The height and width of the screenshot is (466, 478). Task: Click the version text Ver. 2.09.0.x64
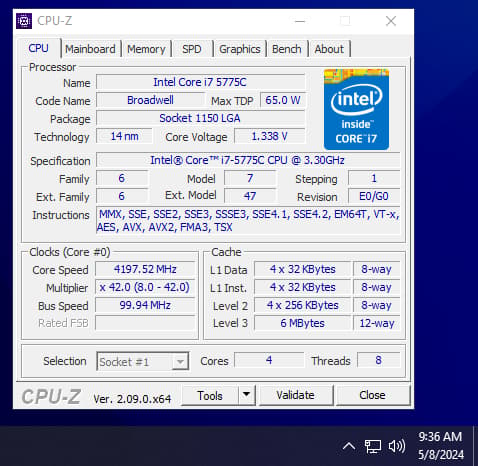[132, 399]
